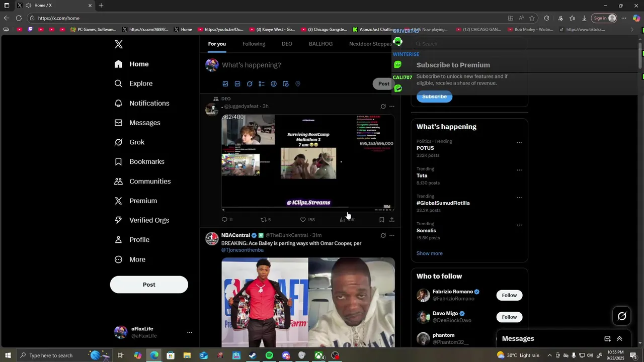Click the large white Post button in sidebar

149,285
